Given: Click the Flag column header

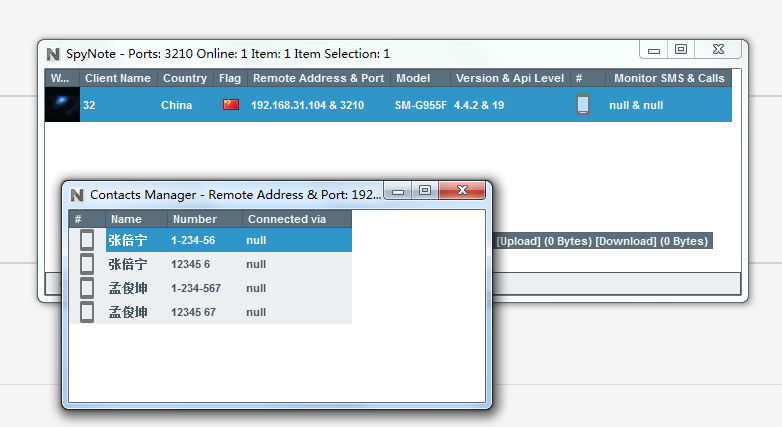Looking at the screenshot, I should [230, 78].
